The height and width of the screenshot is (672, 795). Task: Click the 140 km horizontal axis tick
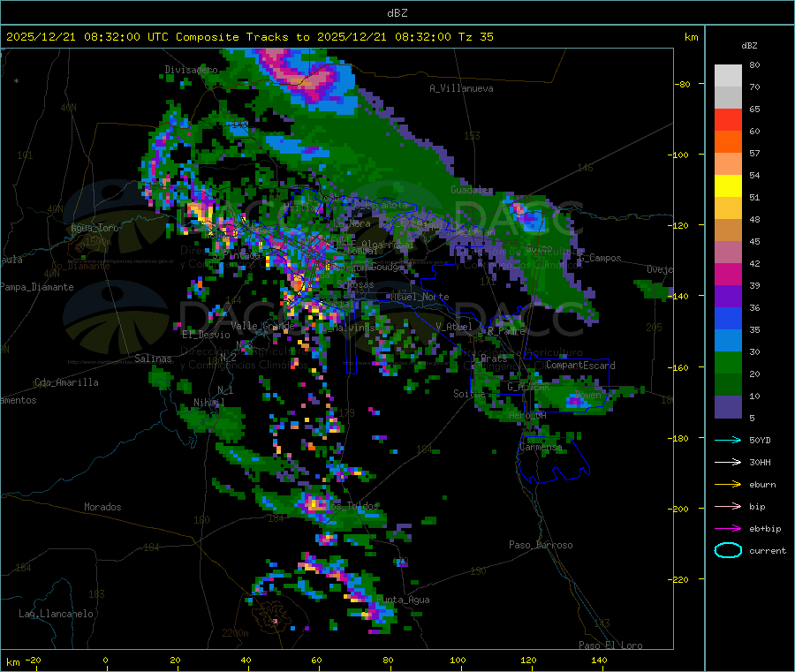point(599,660)
